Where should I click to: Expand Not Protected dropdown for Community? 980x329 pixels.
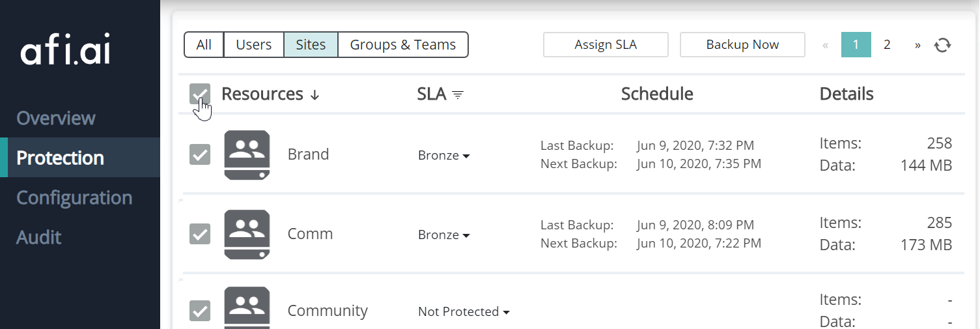[x=463, y=312]
